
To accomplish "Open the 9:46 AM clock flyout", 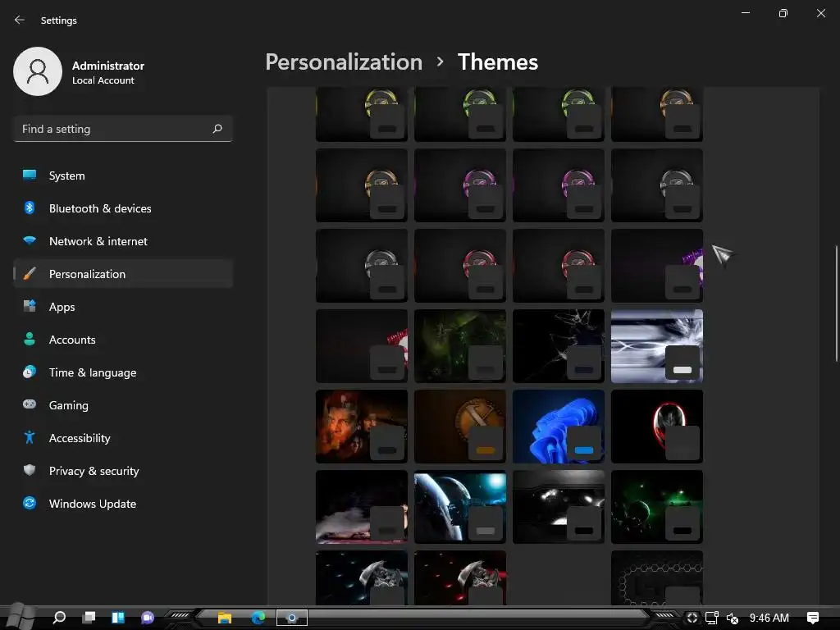I will click(x=769, y=618).
